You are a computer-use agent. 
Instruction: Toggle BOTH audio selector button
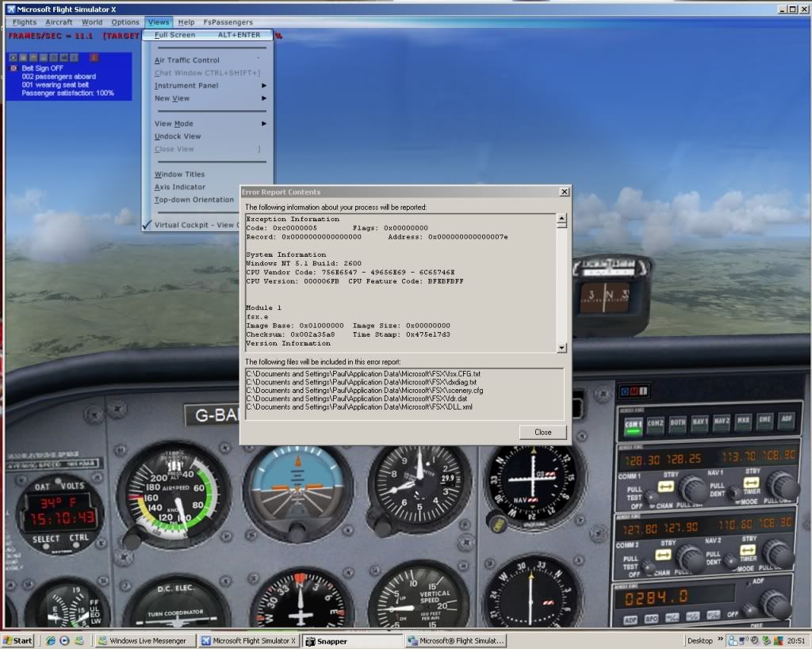[678, 423]
